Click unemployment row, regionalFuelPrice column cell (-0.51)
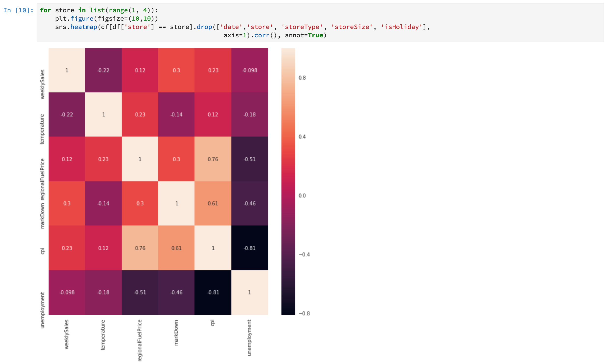Image resolution: width=609 pixels, height=364 pixels. point(140,293)
